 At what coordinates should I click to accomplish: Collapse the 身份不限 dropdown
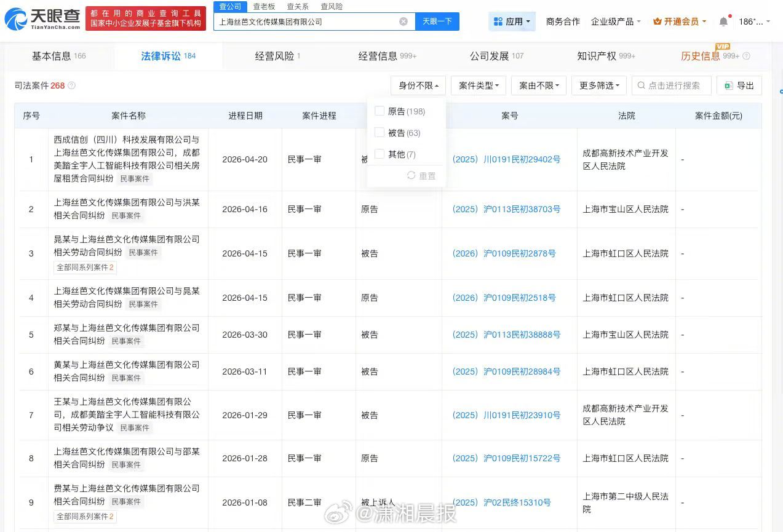pyautogui.click(x=418, y=85)
